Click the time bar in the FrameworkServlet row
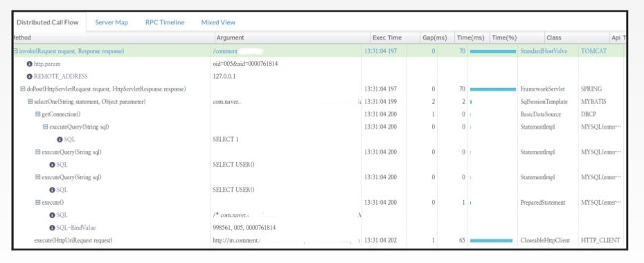Screen dimensions: 644x263 pyautogui.click(x=493, y=89)
